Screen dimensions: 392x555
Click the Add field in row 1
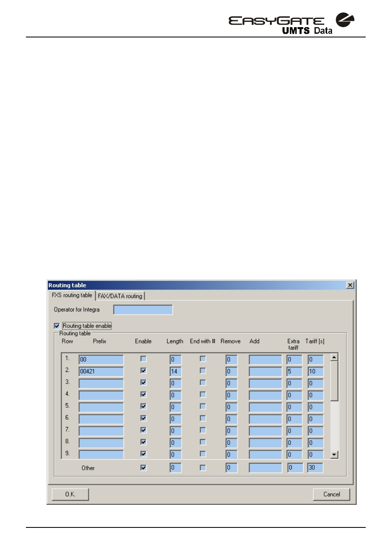(265, 360)
